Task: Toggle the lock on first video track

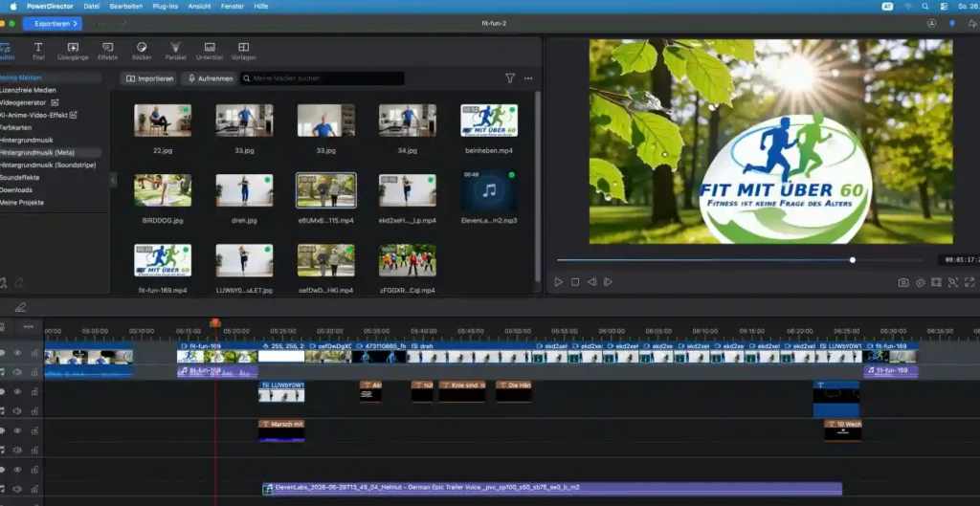Action: coord(34,353)
